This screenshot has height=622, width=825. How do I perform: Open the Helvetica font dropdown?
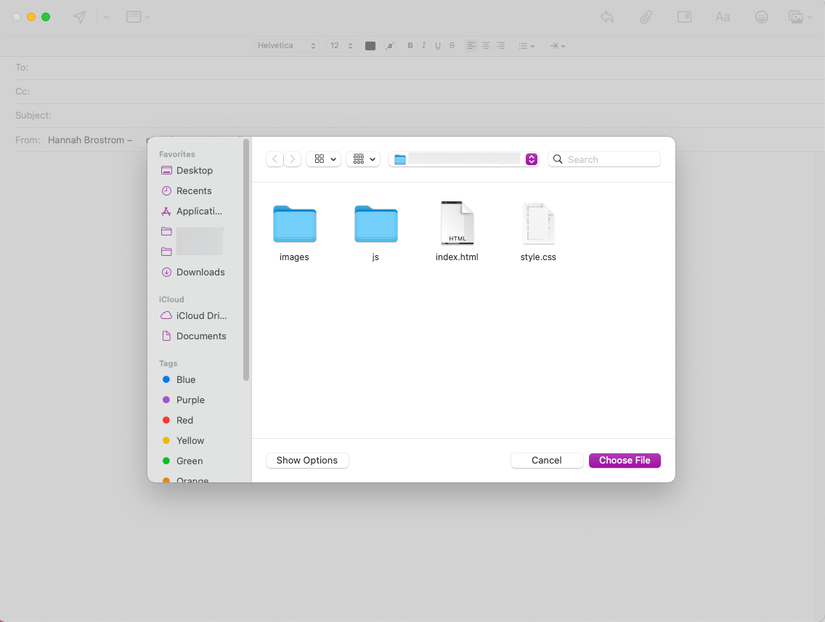tap(286, 45)
